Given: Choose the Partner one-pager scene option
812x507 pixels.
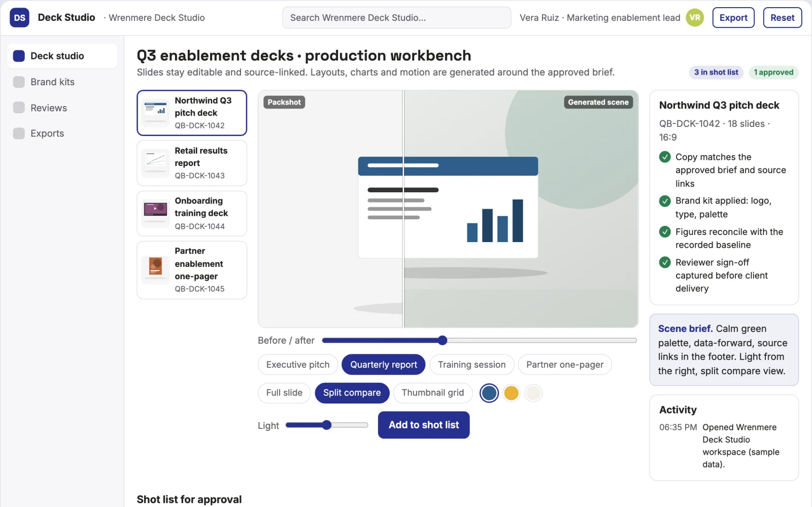Looking at the screenshot, I should tap(565, 364).
